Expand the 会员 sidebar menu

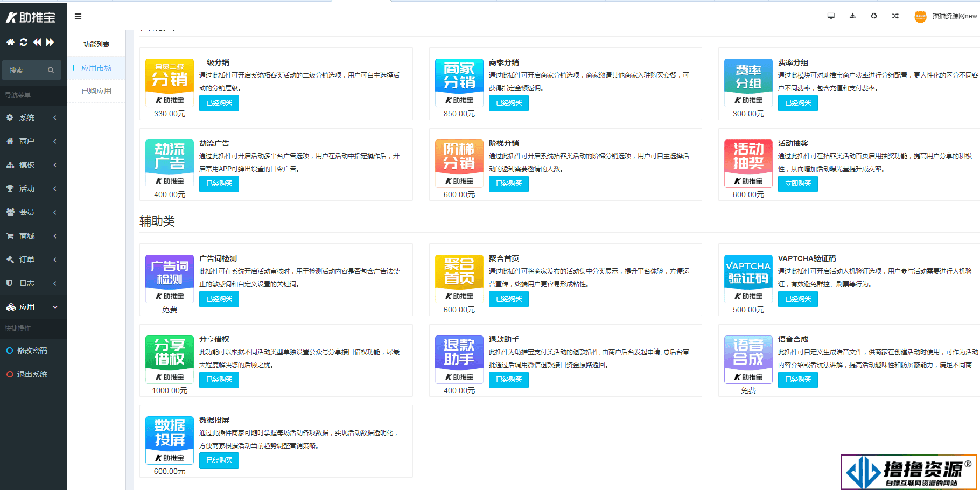click(33, 212)
